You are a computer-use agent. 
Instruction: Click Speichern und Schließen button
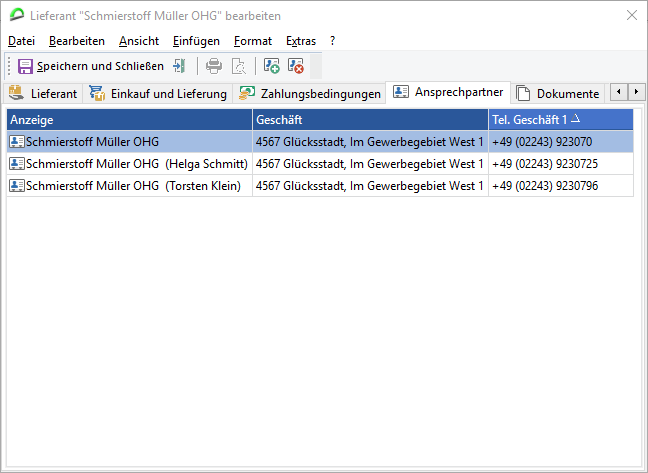pyautogui.click(x=91, y=66)
